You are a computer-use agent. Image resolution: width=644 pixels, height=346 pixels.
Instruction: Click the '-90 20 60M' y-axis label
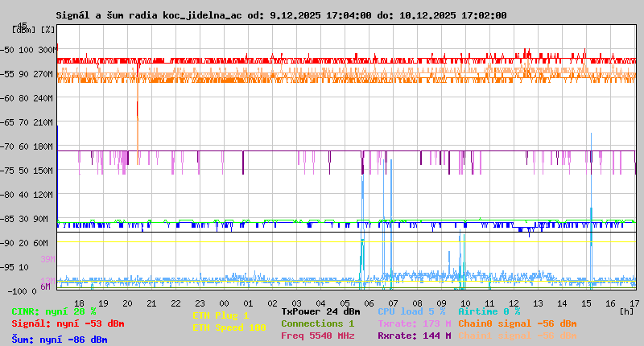click(24, 243)
